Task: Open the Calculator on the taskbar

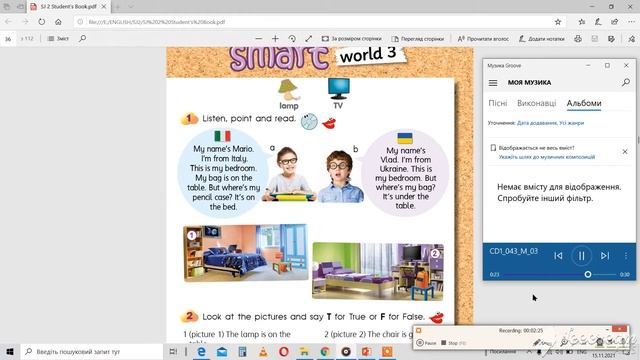Action: coord(242,351)
